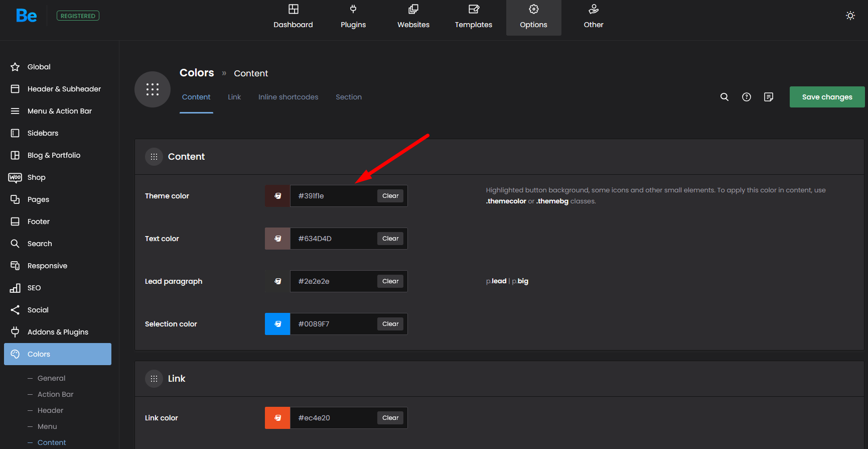The width and height of the screenshot is (868, 449).
Task: Open the Footer menu item label
Action: click(x=39, y=221)
